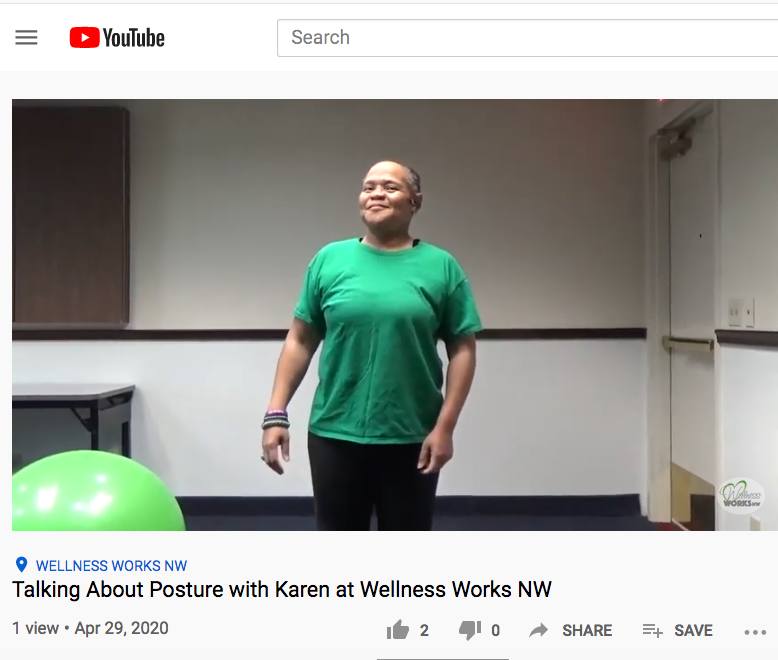Click the dislike count number 0
This screenshot has height=660, width=778.
point(495,630)
